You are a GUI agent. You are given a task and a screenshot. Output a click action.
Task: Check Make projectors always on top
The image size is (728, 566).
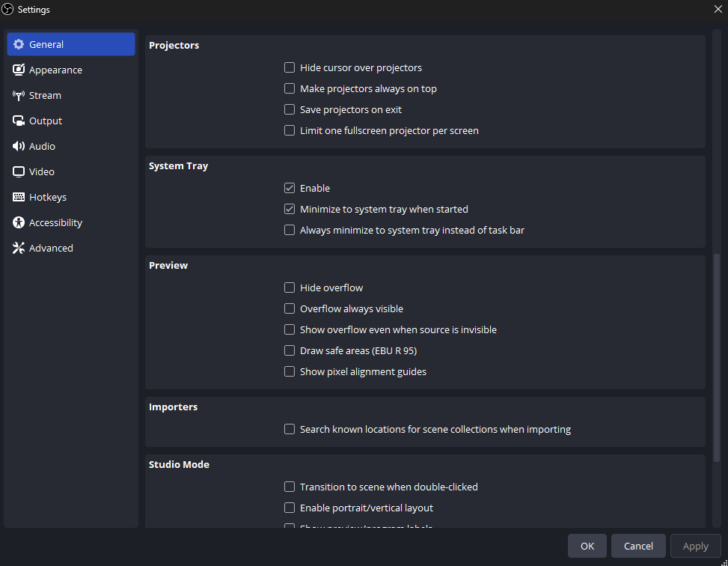click(x=290, y=88)
